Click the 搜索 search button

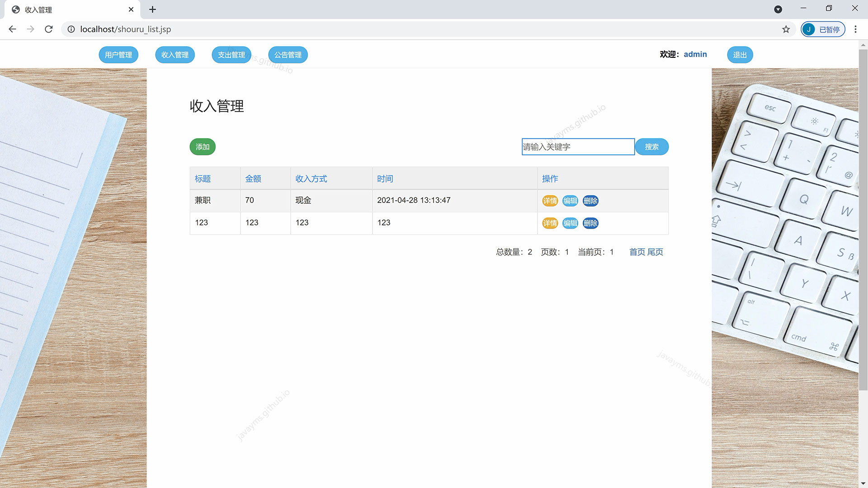[x=651, y=147]
